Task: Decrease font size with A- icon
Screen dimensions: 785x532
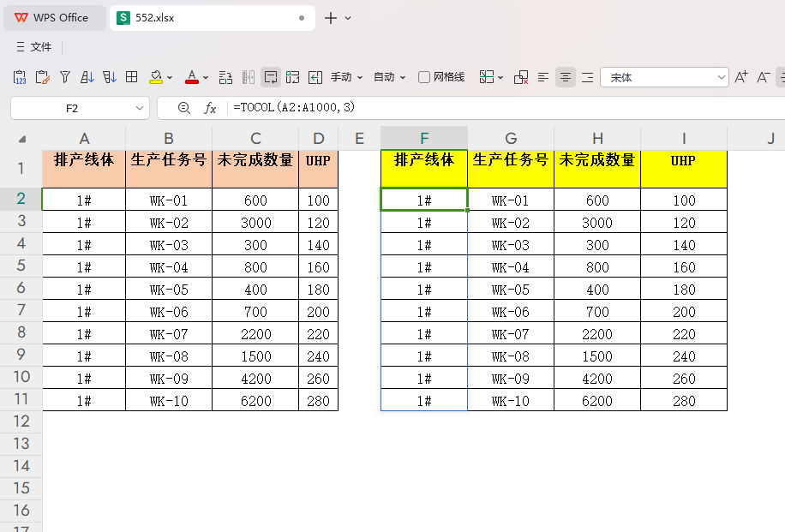Action: pyautogui.click(x=764, y=77)
